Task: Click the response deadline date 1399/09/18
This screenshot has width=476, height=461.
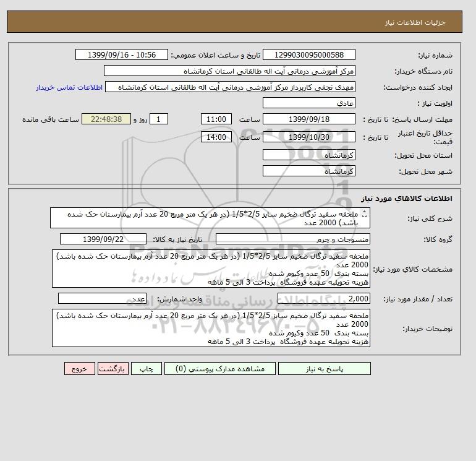Action: coord(308,119)
